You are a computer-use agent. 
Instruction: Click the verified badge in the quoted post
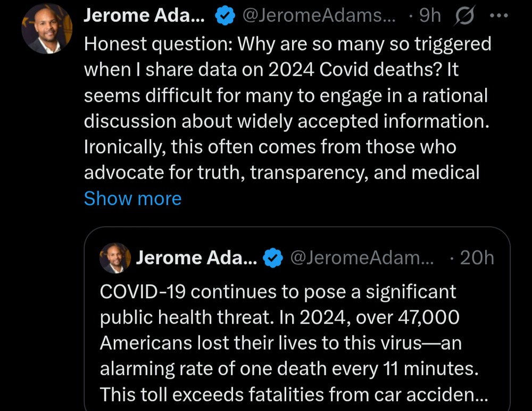click(x=273, y=258)
